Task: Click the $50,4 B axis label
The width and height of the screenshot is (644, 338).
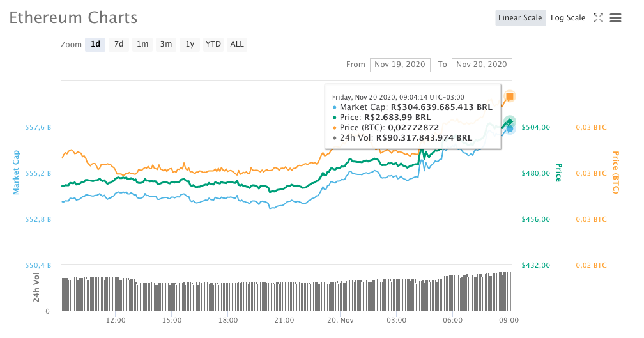Action: (x=38, y=265)
